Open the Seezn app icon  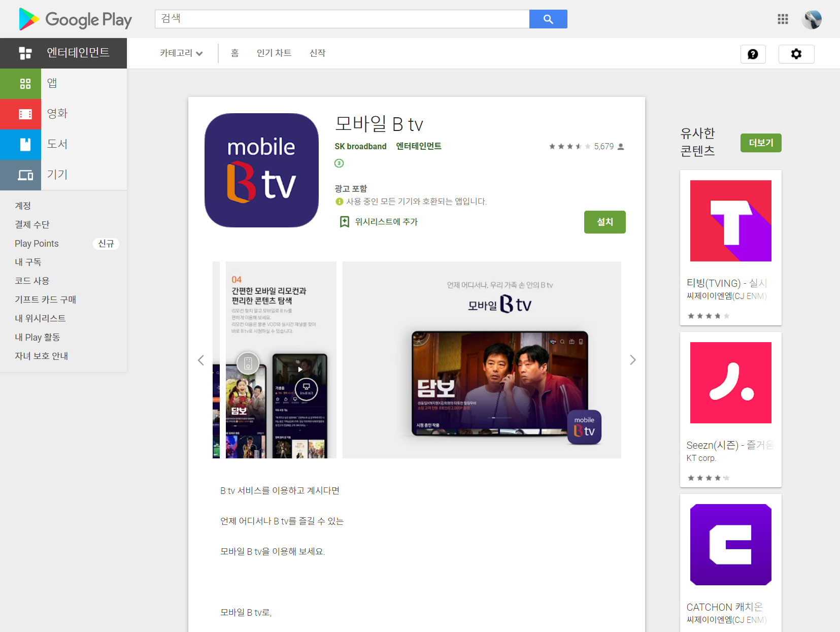point(731,383)
